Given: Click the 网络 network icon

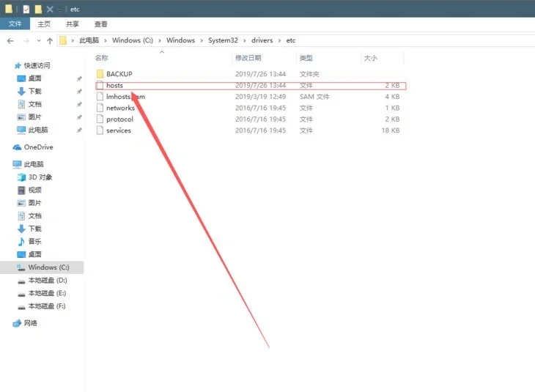Looking at the screenshot, I should (x=18, y=323).
